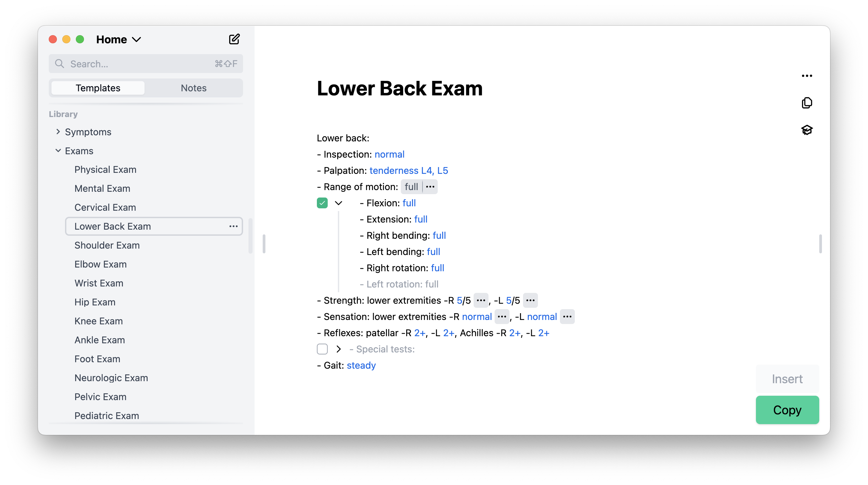Select Shoulder Exam from sidebar
This screenshot has height=485, width=868.
107,245
